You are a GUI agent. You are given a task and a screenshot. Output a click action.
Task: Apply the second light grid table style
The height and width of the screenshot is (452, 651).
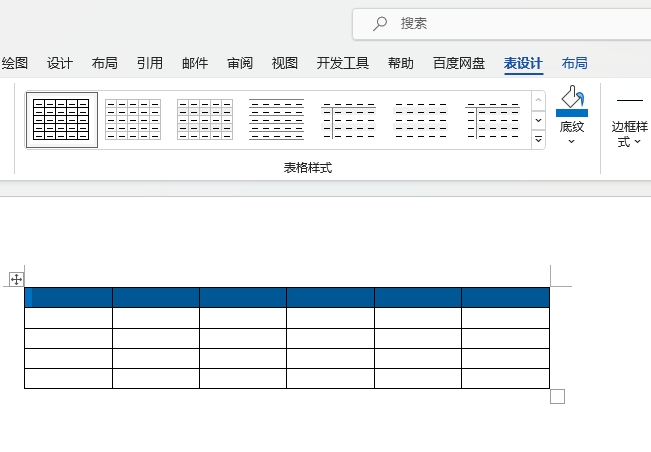(133, 120)
